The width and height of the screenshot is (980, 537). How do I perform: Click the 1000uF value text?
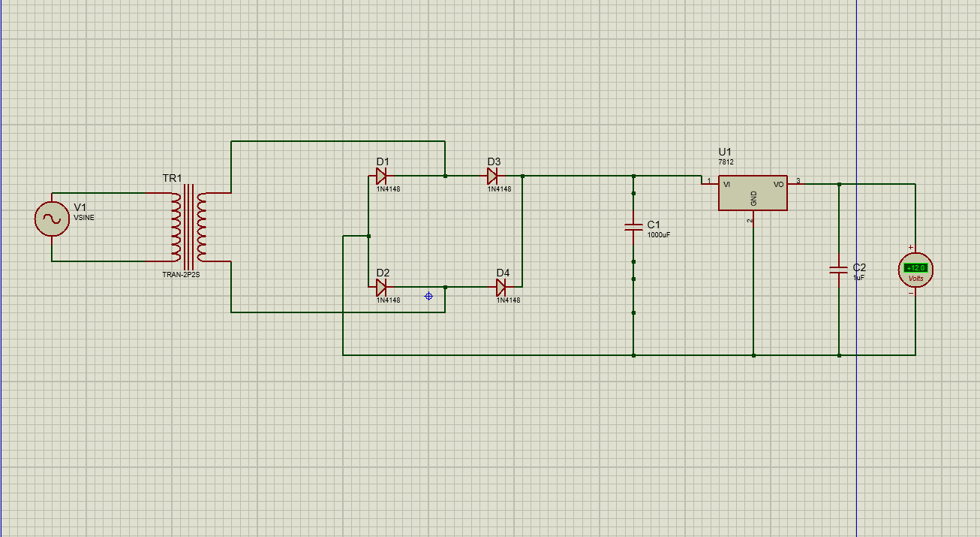point(659,235)
